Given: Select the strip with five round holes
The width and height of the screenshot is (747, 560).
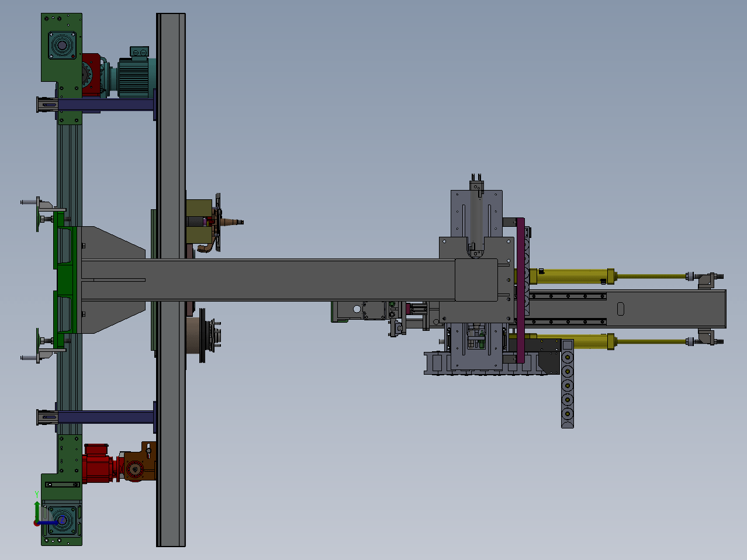Looking at the screenshot, I should 567,384.
